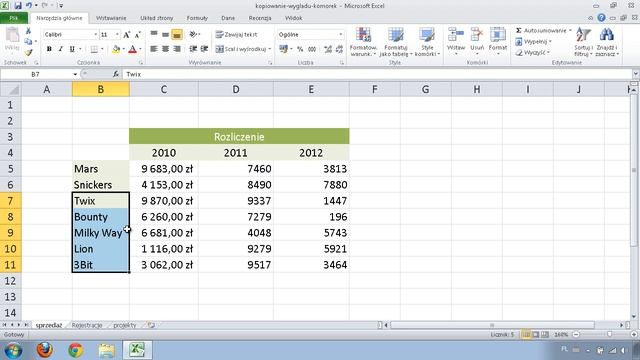Screen dimensions: 640x360
Task: Apply percent style icon
Action: (x=300, y=49)
